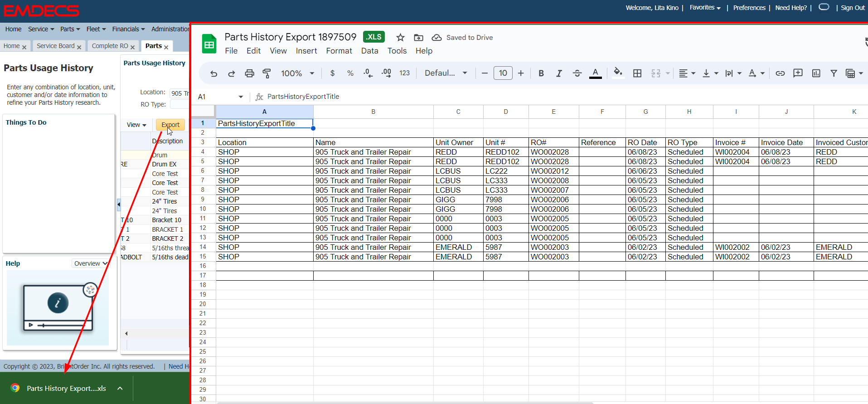Increase font size with plus button
This screenshot has width=868, height=404.
(521, 73)
